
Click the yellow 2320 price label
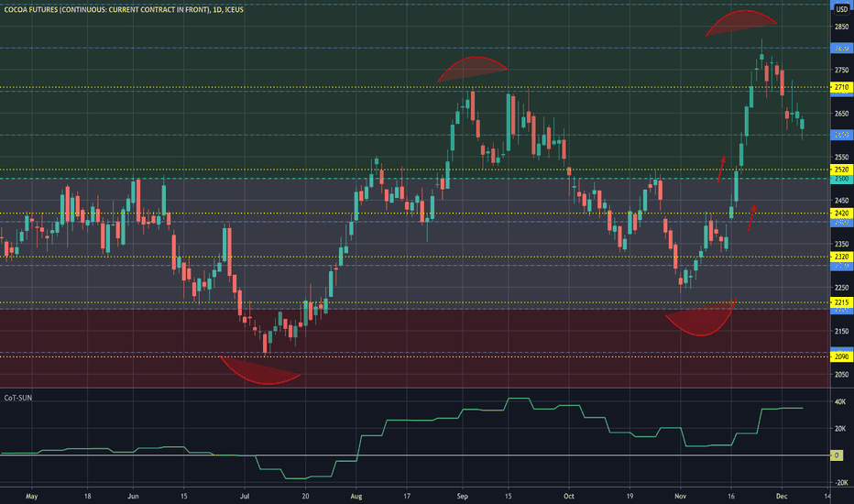click(x=841, y=257)
